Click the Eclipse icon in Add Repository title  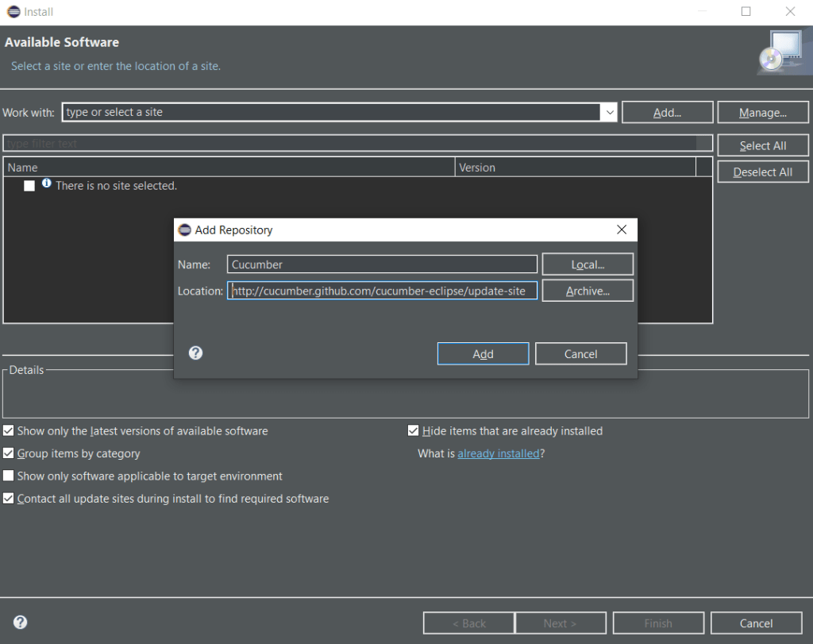click(184, 230)
